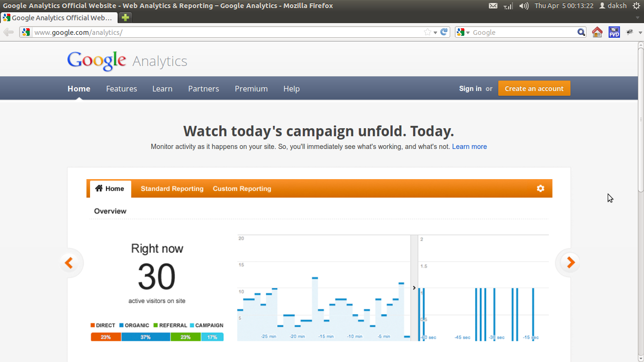This screenshot has height=362, width=644.
Task: Open the Features menu item
Action: 121,89
